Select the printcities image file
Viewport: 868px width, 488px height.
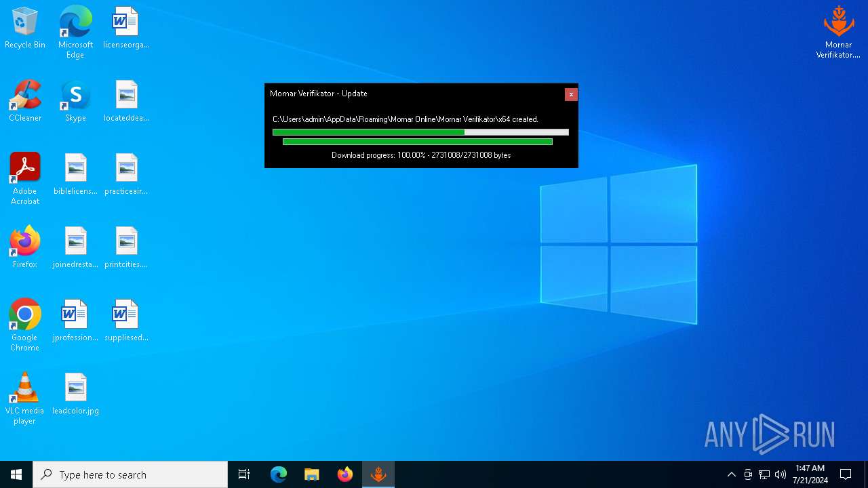pyautogui.click(x=126, y=248)
